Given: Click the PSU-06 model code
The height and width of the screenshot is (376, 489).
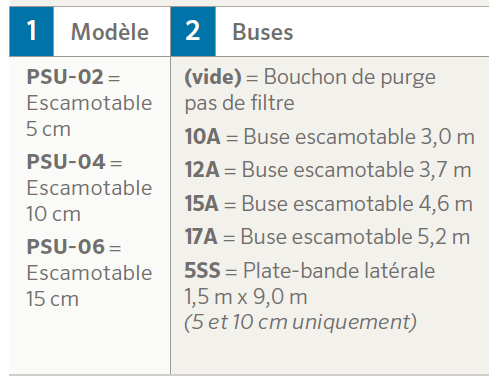Looking at the screenshot, I should point(66,247).
